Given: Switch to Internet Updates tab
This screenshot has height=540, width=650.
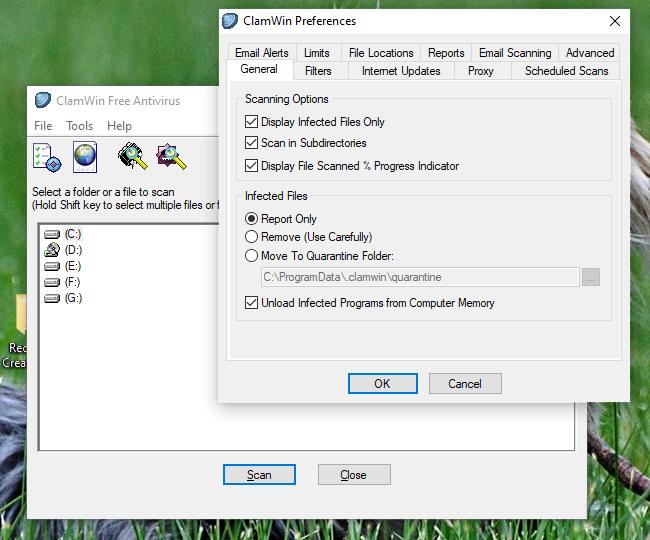Looking at the screenshot, I should point(401,71).
